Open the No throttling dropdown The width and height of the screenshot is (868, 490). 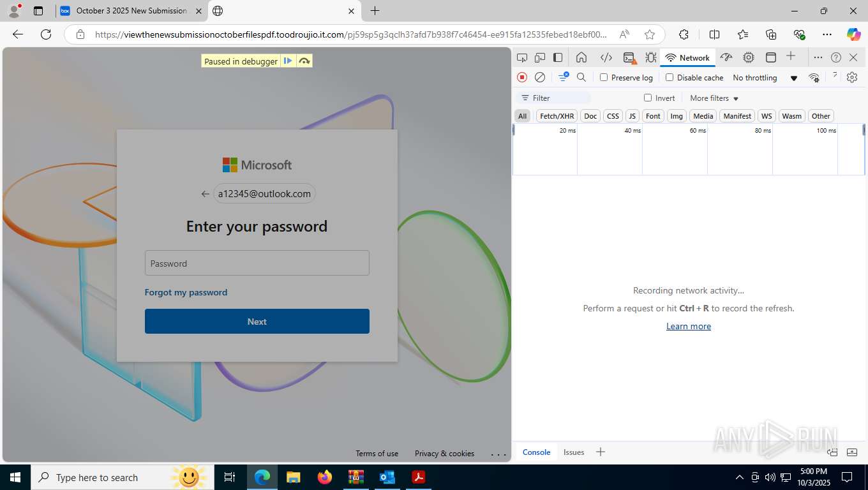pyautogui.click(x=765, y=78)
